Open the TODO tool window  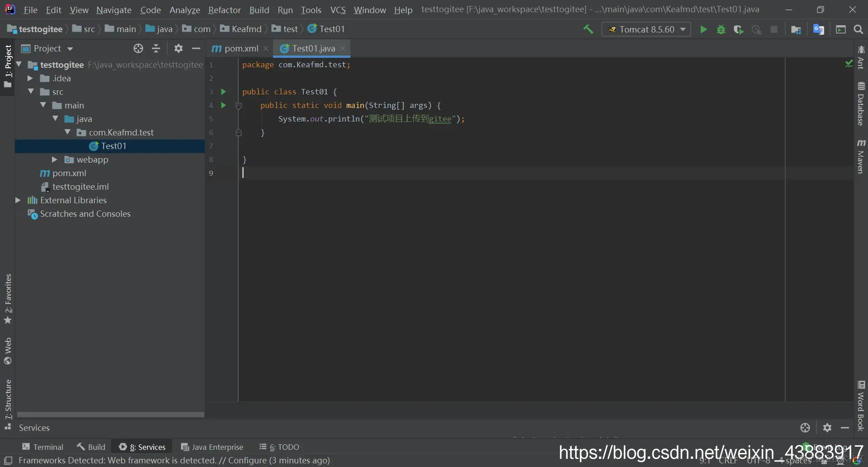coord(279,447)
